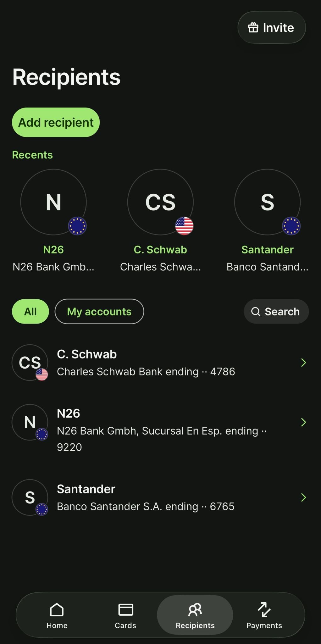Viewport: 321px width, 644px height.
Task: Tap the Invite button label
Action: click(x=278, y=28)
